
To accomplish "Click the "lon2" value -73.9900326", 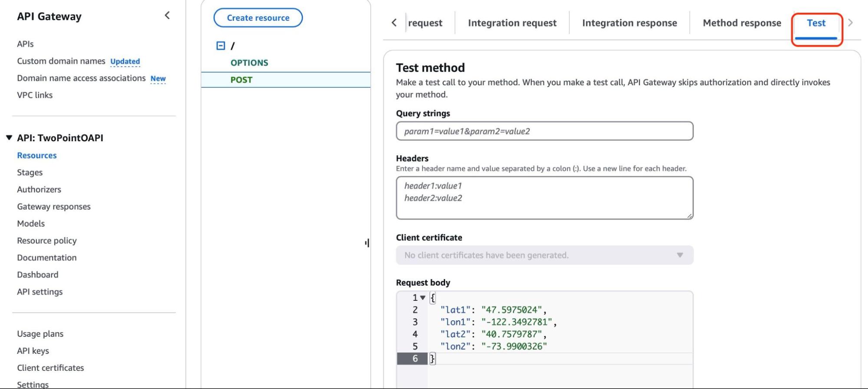I will 514,346.
